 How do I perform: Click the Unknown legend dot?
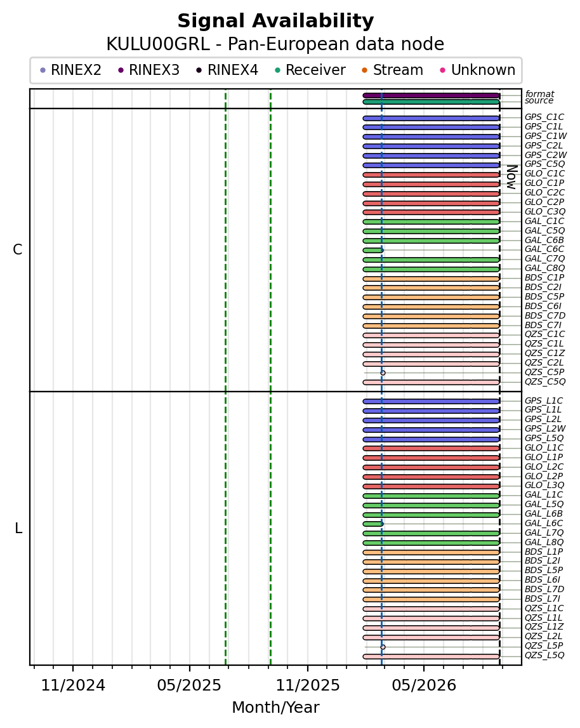coord(443,70)
